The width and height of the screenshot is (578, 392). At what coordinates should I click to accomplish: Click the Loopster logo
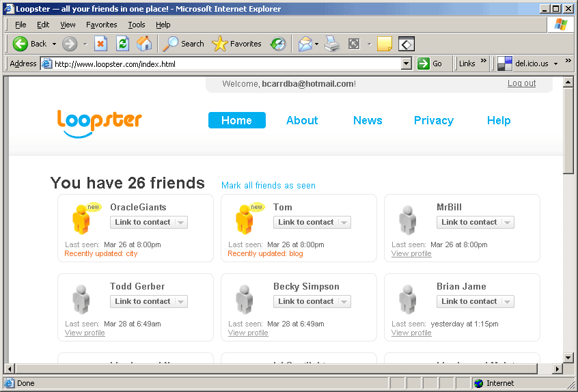pos(99,124)
